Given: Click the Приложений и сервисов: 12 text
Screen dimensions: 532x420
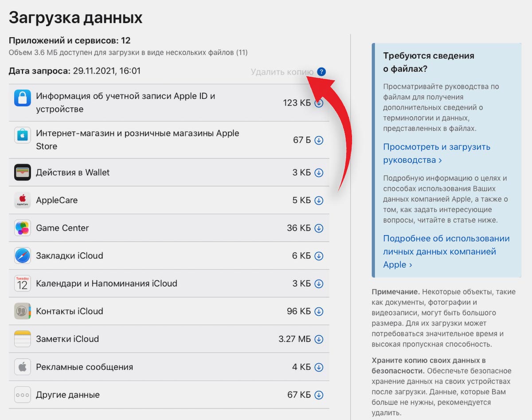Looking at the screenshot, I should coord(70,41).
